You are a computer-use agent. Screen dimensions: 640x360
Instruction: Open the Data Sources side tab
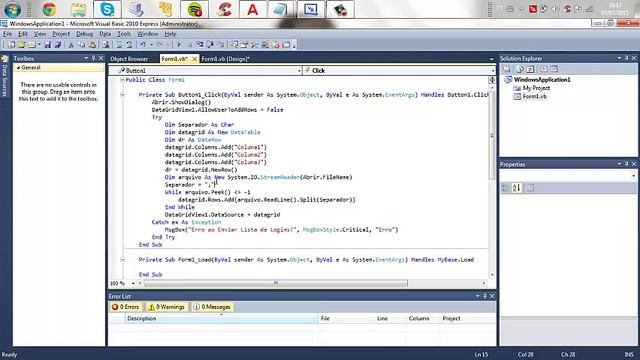tap(4, 77)
